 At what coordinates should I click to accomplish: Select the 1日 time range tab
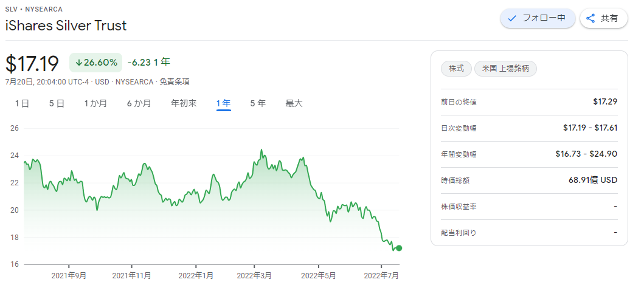click(22, 103)
